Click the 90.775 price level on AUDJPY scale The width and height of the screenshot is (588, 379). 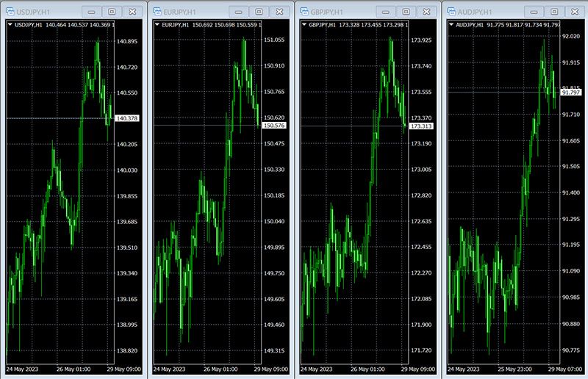coord(570,350)
